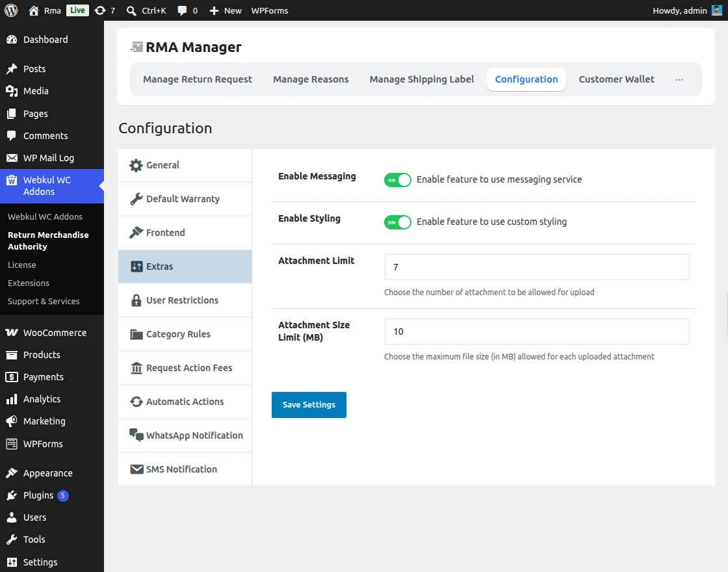The height and width of the screenshot is (572, 728).
Task: Click the Media icon in sidebar
Action: [12, 91]
